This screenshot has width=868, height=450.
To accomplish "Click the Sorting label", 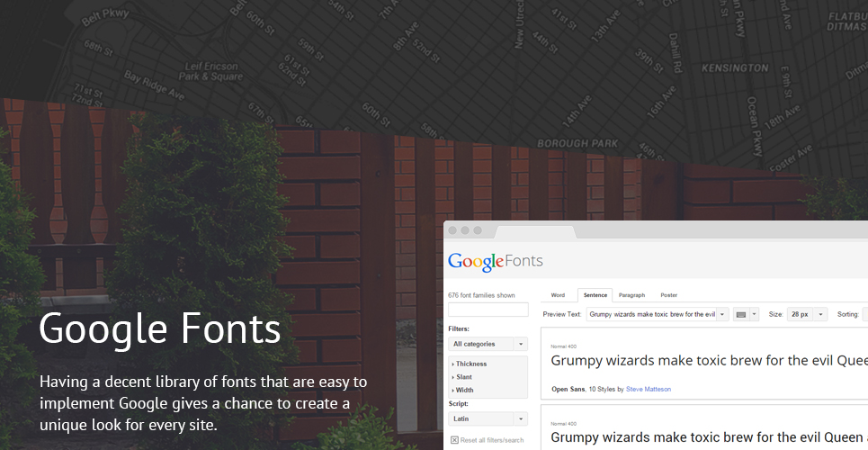I will pyautogui.click(x=847, y=314).
